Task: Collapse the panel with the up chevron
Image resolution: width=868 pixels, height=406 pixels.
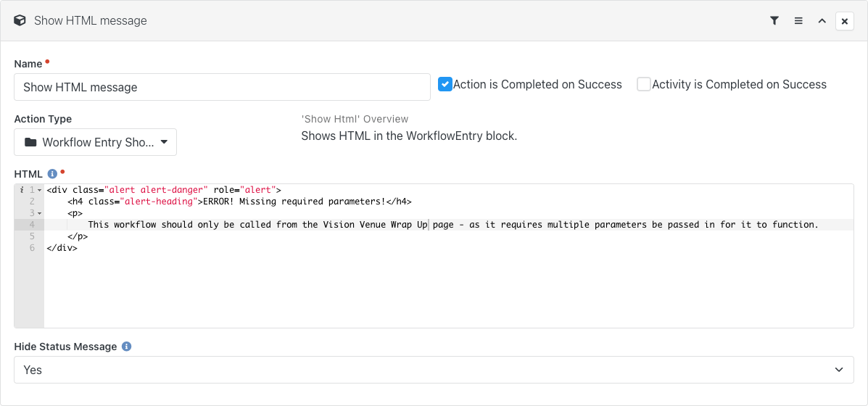Action: click(822, 21)
